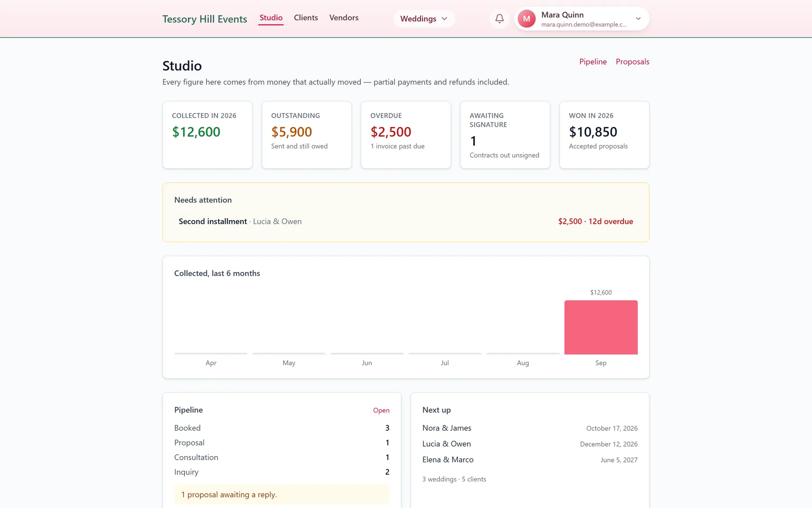Click the Mara Quinn avatar circle
The height and width of the screenshot is (508, 812).
coord(526,19)
